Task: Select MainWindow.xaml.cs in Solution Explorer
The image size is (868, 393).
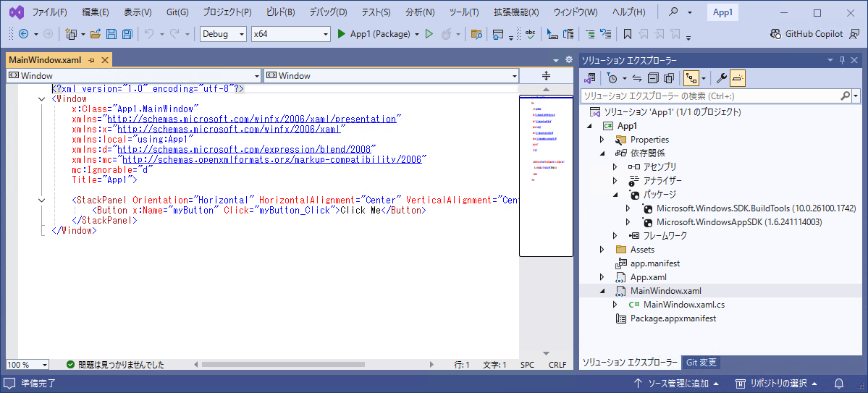Action: tap(683, 305)
